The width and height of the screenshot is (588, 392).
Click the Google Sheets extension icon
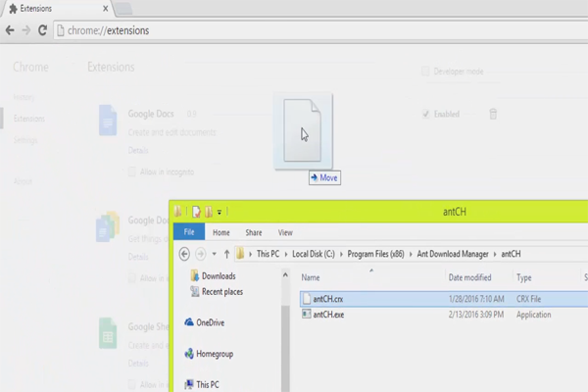click(108, 333)
